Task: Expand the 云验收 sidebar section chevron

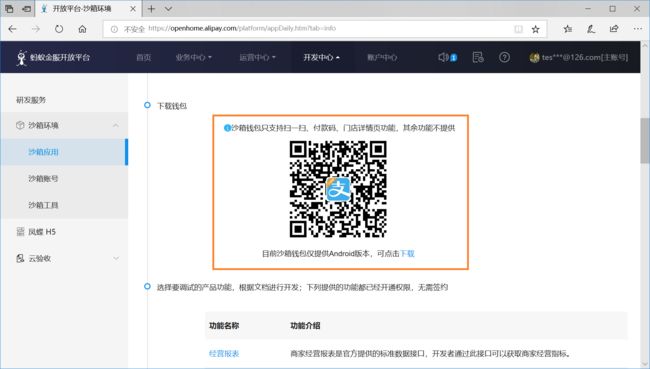Action: click(116, 258)
